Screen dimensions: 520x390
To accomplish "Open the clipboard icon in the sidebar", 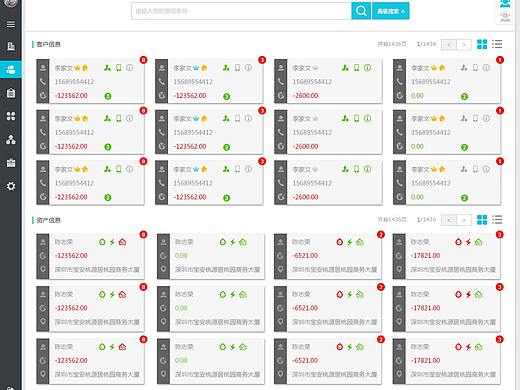I will click(11, 93).
